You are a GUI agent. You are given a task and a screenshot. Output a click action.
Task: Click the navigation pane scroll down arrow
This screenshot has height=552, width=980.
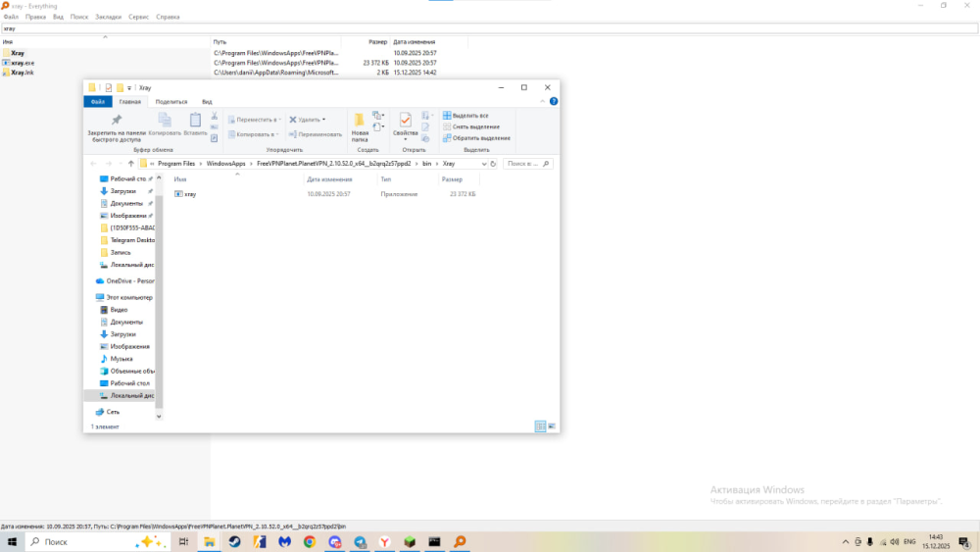tap(159, 417)
